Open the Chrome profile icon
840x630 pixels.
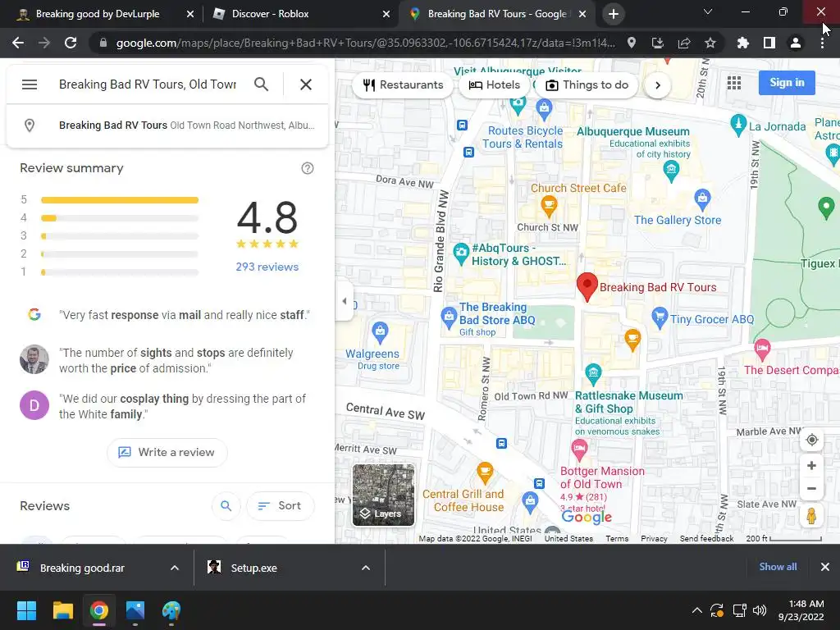pyautogui.click(x=796, y=43)
